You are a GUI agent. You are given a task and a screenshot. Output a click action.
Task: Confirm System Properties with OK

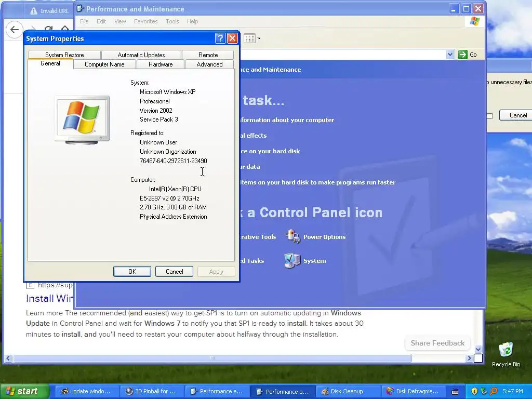click(x=132, y=271)
